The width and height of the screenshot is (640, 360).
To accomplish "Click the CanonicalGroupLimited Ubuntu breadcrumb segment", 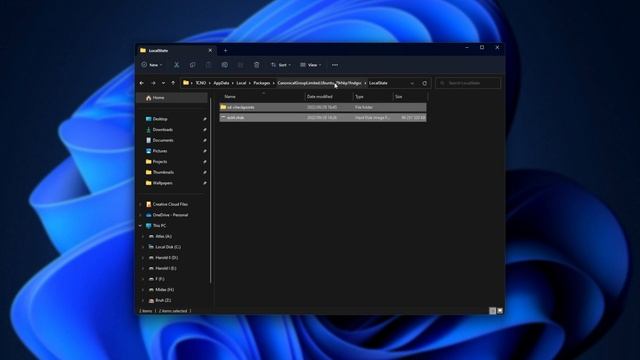I will pyautogui.click(x=320, y=83).
